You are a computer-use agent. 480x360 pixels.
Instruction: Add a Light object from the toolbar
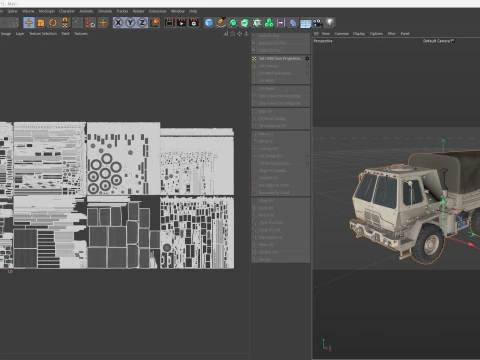pos(330,23)
